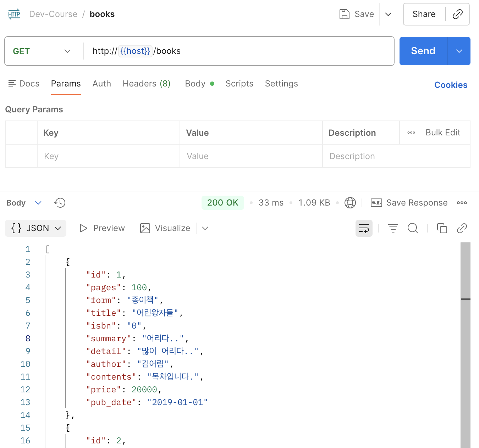Copy the request link with the chain icon
The height and width of the screenshot is (448, 479).
[x=457, y=14]
